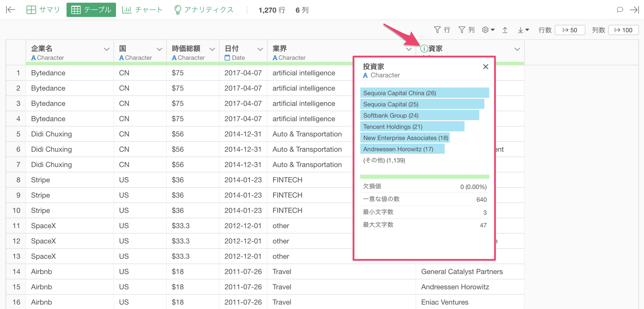Click the info icon on 投資家 column
This screenshot has height=309, width=644.
click(424, 48)
